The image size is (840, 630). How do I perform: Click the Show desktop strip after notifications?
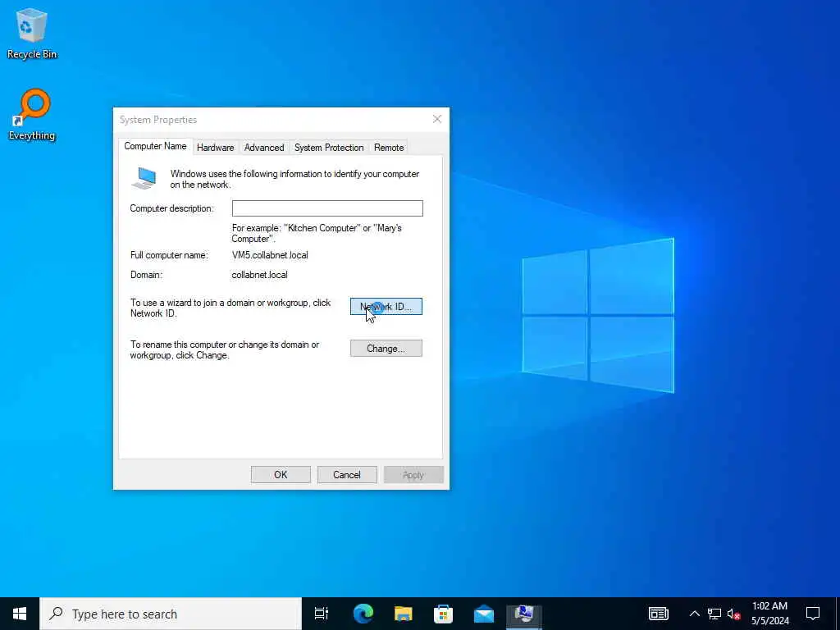pyautogui.click(x=838, y=614)
